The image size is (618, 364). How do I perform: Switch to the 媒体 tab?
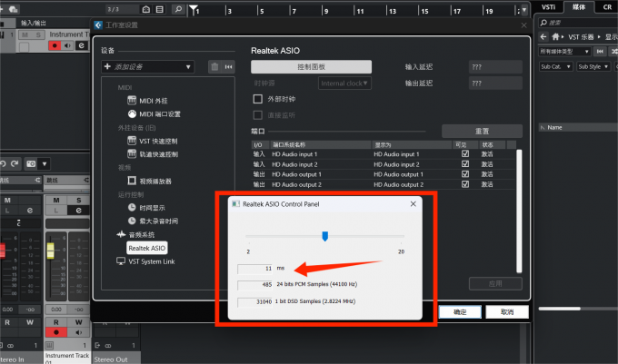pyautogui.click(x=579, y=7)
